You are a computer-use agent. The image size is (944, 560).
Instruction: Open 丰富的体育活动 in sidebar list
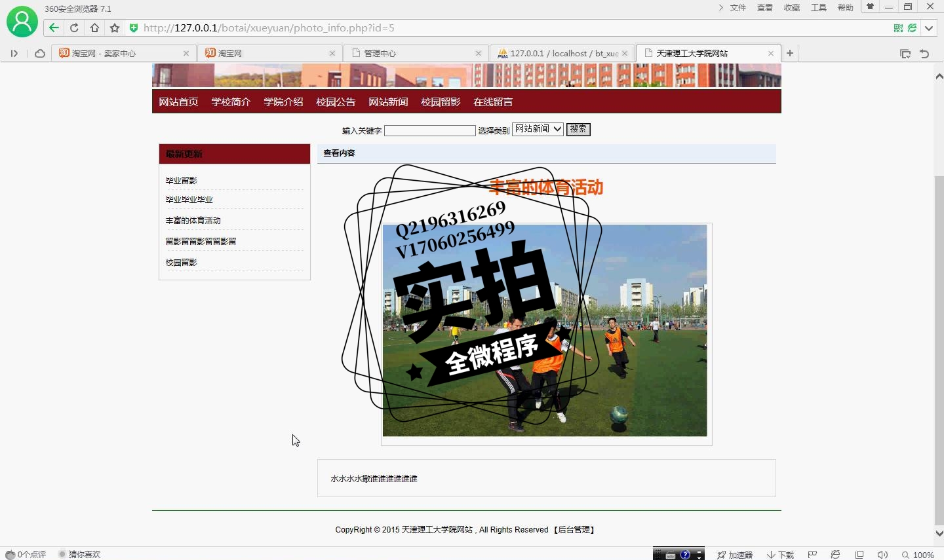pyautogui.click(x=193, y=221)
